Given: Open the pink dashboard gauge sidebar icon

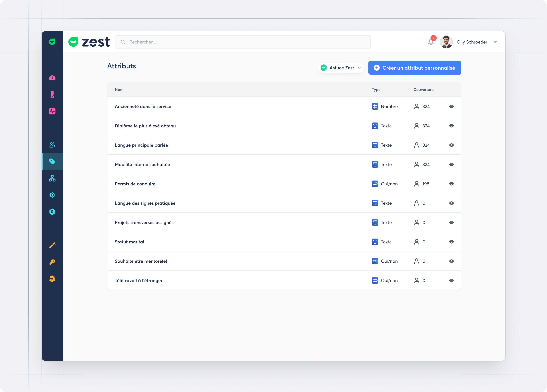Looking at the screenshot, I should click(x=52, y=78).
